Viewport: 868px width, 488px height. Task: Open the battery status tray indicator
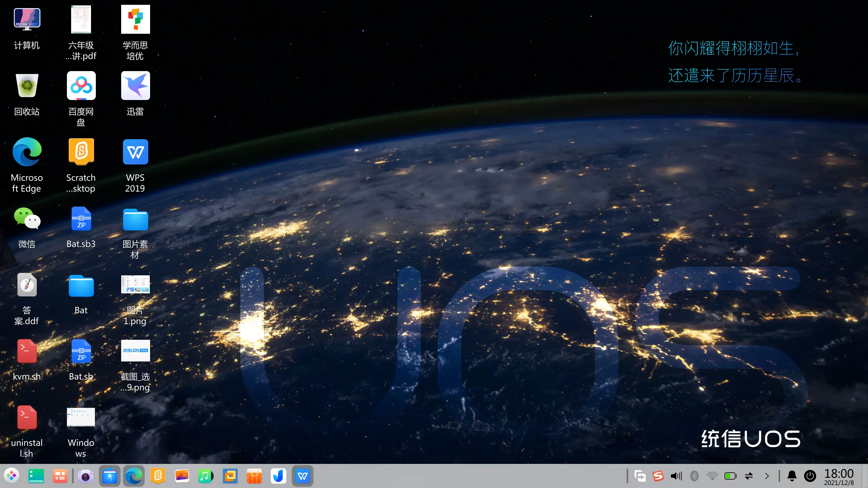coord(730,476)
